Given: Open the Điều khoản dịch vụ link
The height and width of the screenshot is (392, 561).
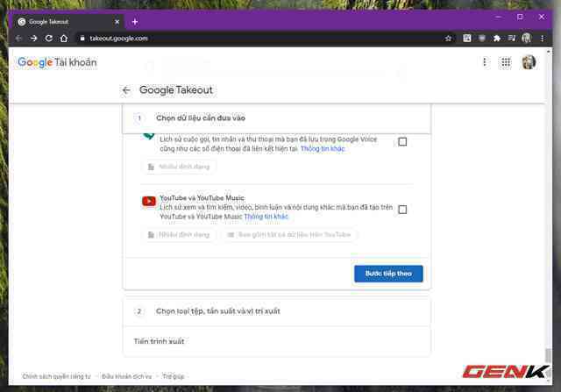Looking at the screenshot, I should pyautogui.click(x=126, y=376).
